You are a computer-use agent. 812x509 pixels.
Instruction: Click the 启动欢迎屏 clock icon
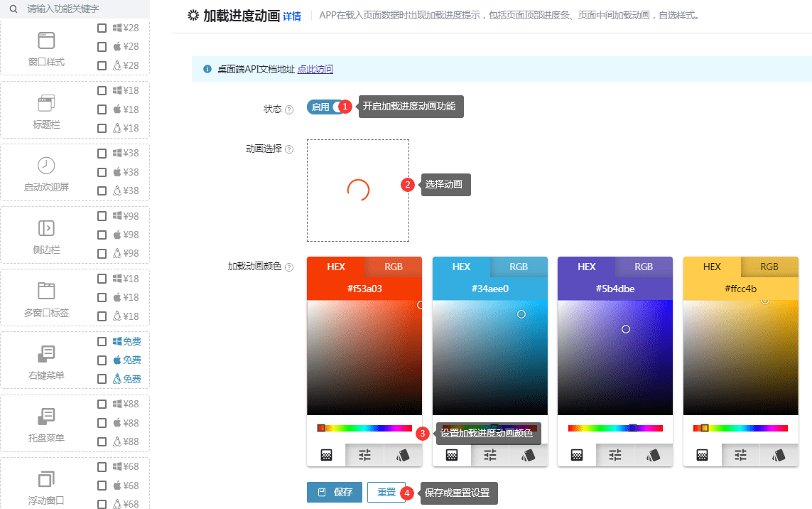tap(46, 166)
